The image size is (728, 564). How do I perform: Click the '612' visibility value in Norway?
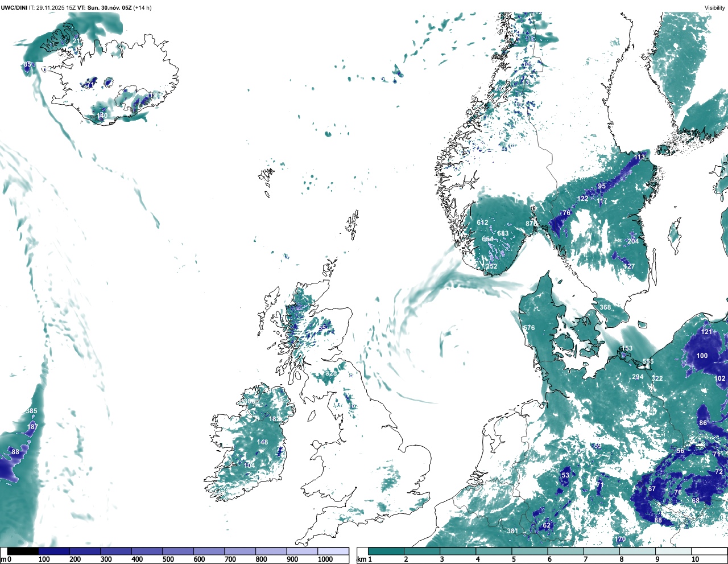tap(482, 223)
